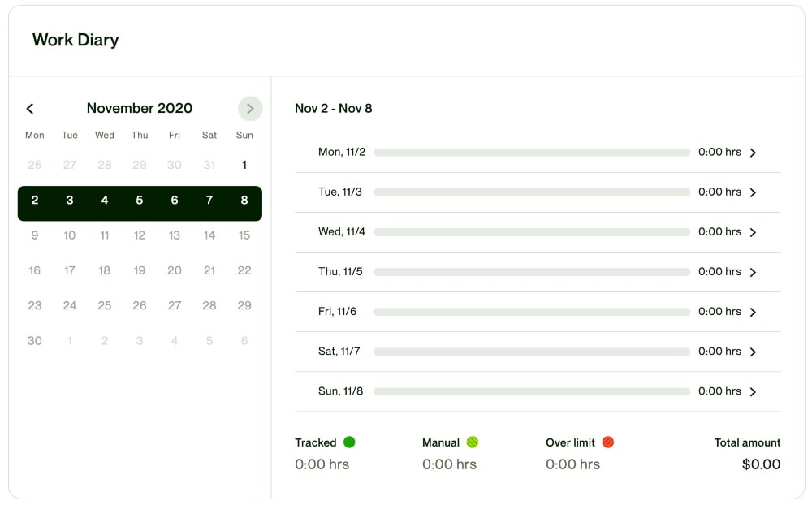Click the November 2020 month header
The height and width of the screenshot is (505, 812).
tap(139, 108)
